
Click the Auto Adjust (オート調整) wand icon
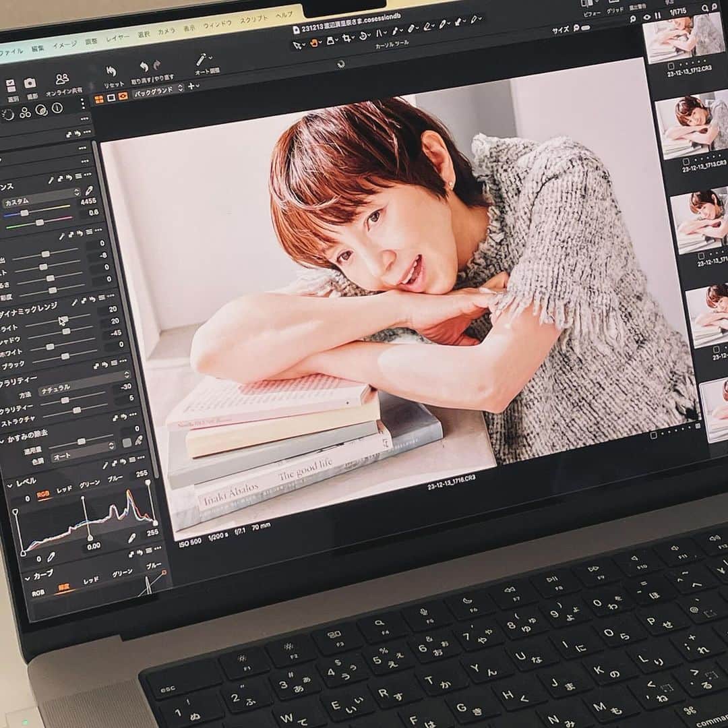click(x=201, y=59)
